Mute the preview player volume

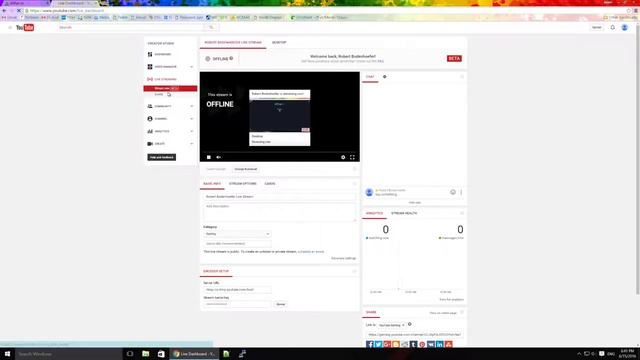point(218,157)
